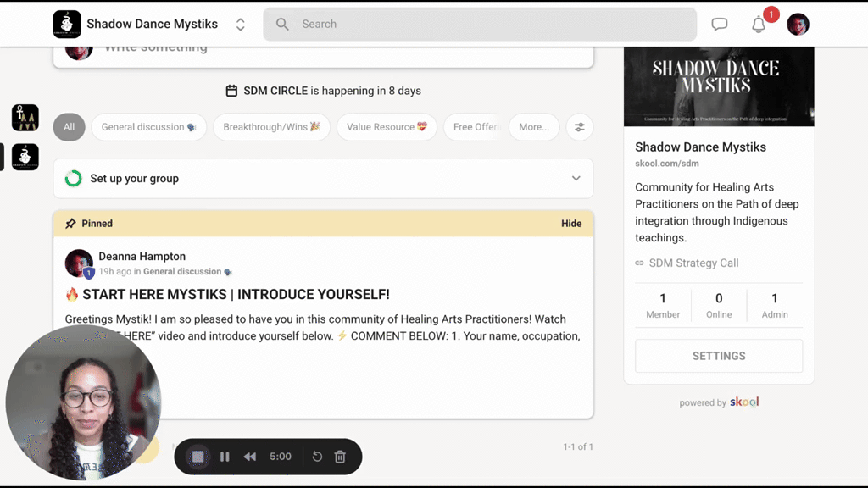Switch to the Breakthrough/Wins filter

point(271,126)
